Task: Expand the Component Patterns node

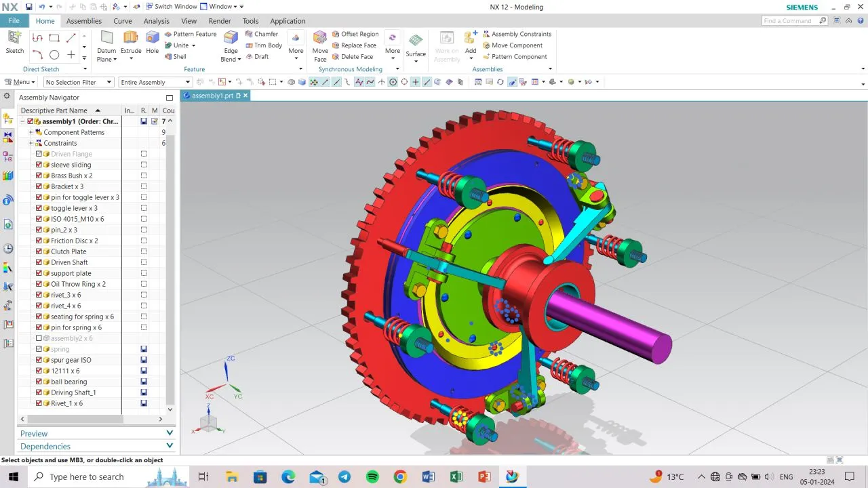Action: [x=31, y=132]
